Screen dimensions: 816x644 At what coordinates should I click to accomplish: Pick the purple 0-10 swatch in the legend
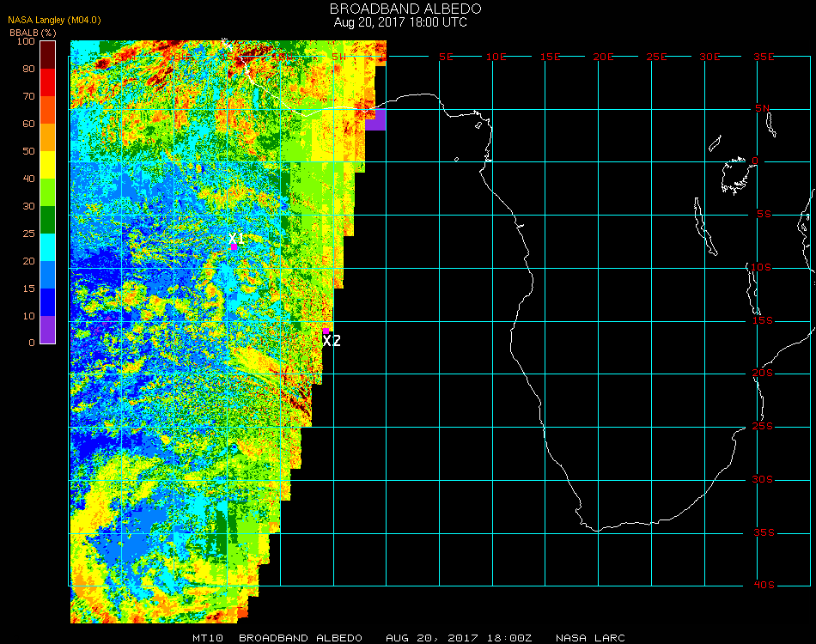point(48,330)
